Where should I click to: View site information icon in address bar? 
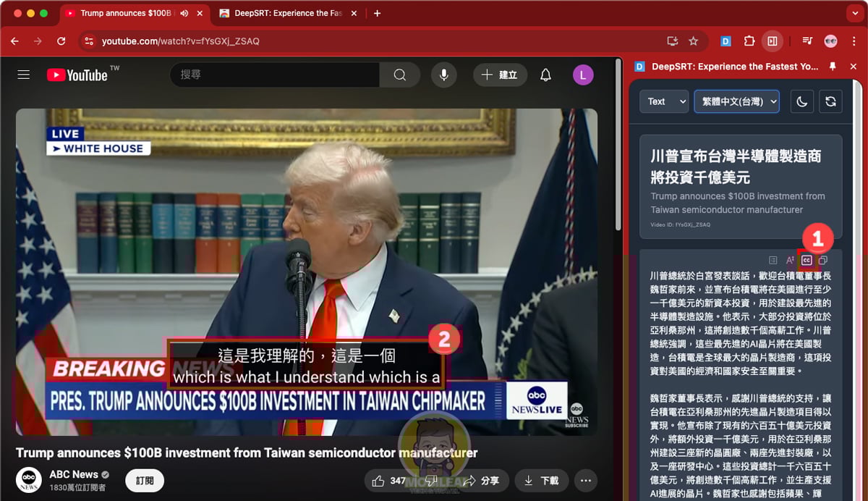click(88, 41)
